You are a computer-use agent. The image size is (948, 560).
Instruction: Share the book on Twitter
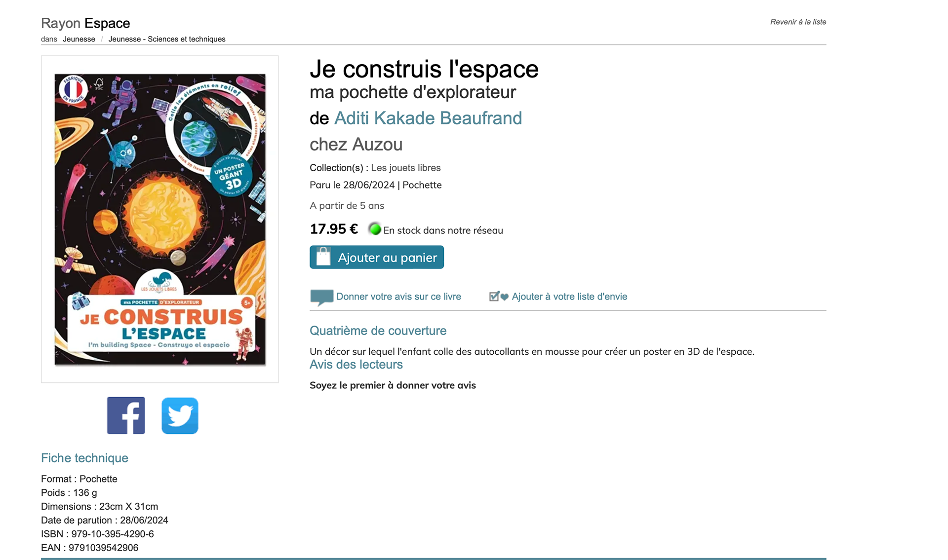click(180, 415)
